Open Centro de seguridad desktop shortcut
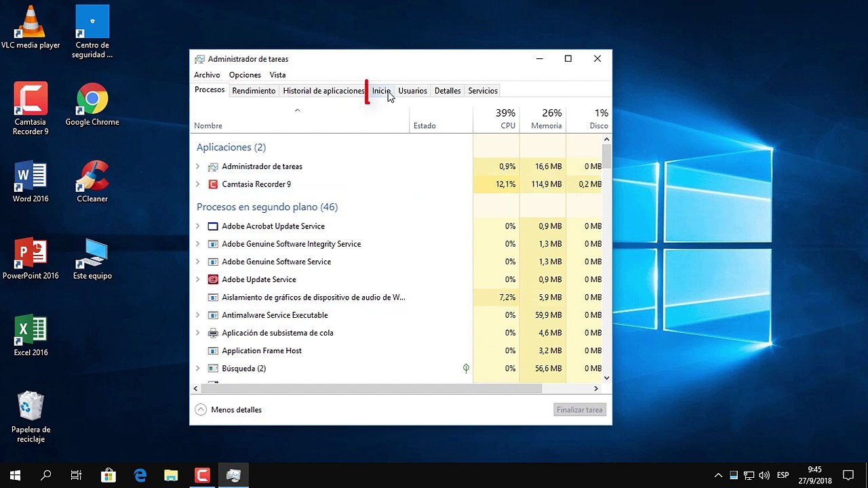The height and width of the screenshot is (488, 868). [92, 32]
